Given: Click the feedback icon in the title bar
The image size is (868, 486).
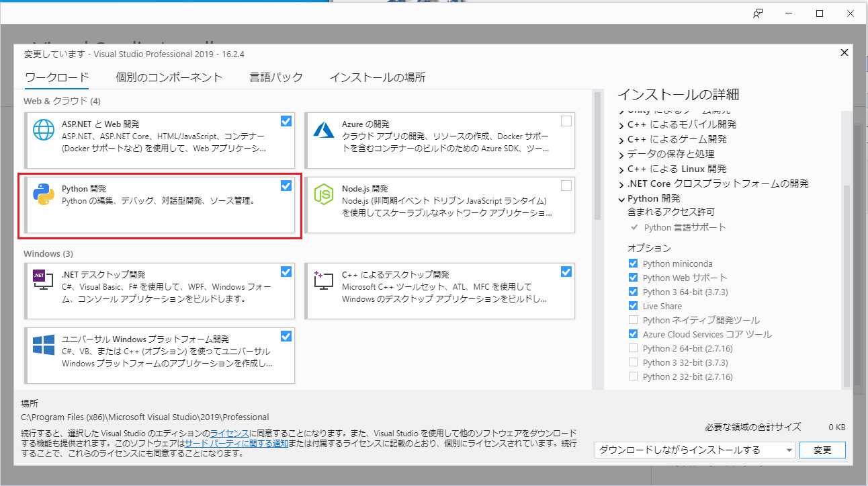Looking at the screenshot, I should click(758, 13).
